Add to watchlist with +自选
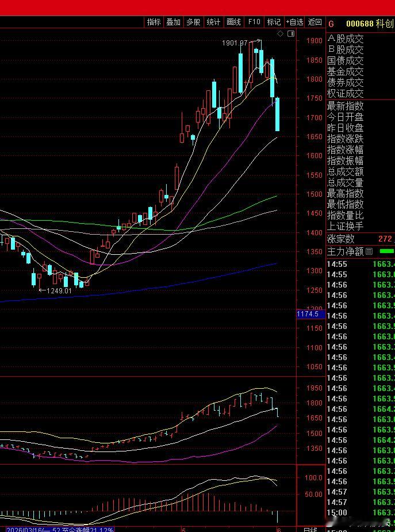 (294, 22)
